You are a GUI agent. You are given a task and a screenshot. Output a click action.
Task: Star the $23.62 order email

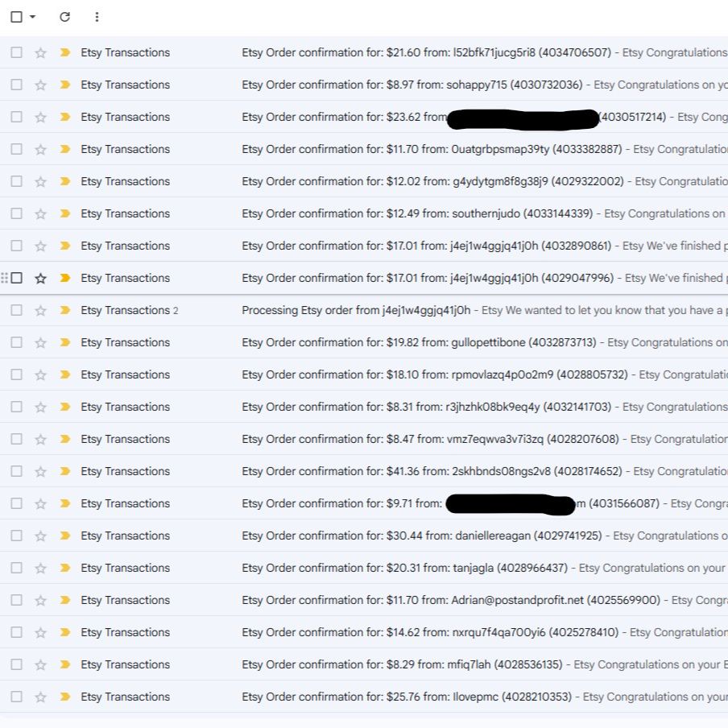coord(41,117)
